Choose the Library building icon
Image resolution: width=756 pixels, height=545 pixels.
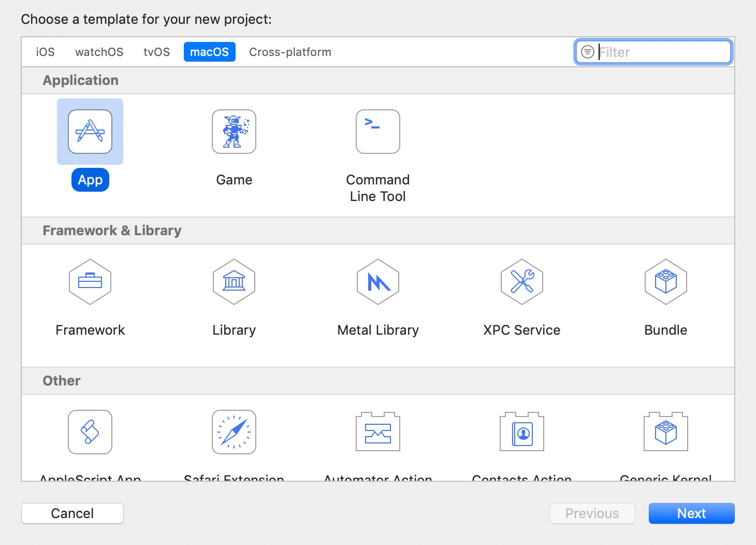pos(234,282)
